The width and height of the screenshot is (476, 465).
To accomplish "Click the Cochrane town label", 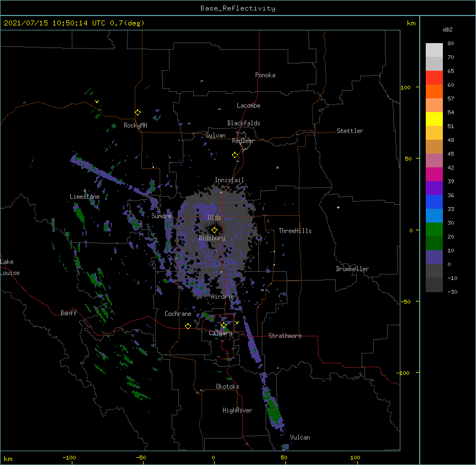I will pos(178,314).
